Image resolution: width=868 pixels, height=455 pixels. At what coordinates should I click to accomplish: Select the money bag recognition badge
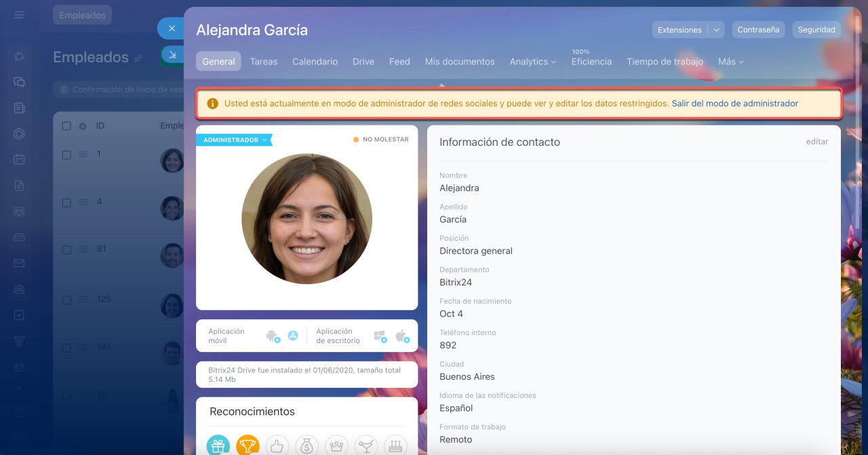click(307, 446)
